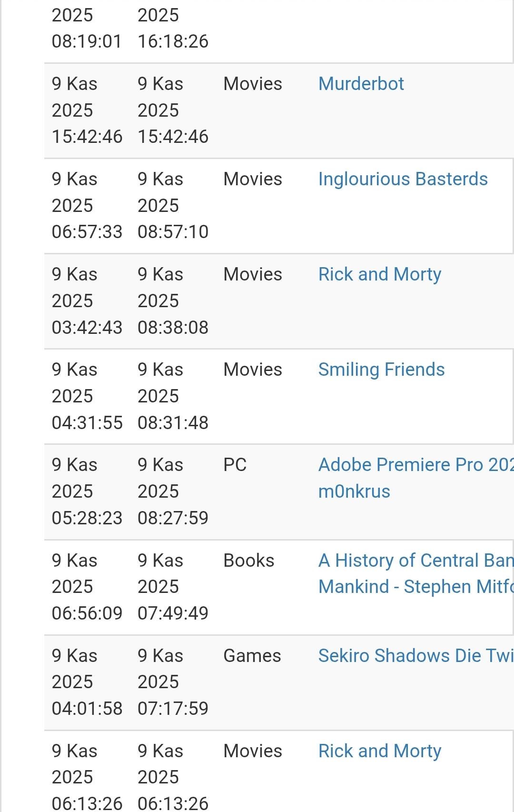The height and width of the screenshot is (812, 514).
Task: Click the 07:49:49 date cell
Action: point(173,587)
